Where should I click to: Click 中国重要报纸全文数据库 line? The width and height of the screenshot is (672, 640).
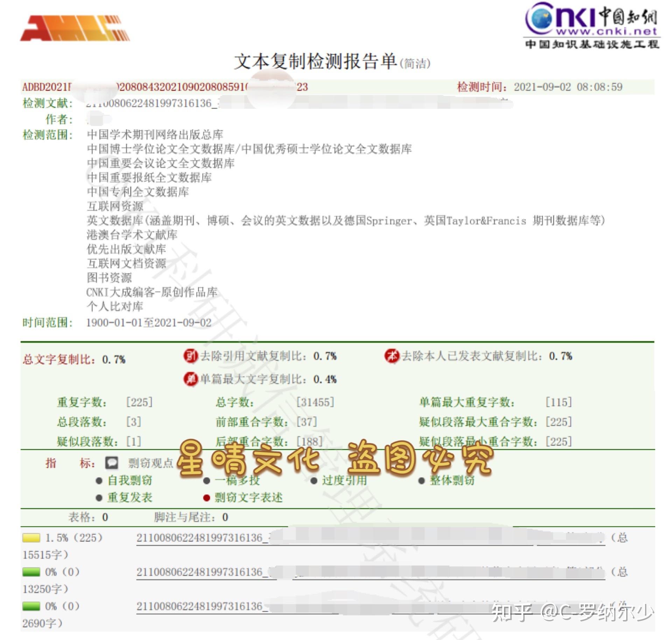point(149,178)
